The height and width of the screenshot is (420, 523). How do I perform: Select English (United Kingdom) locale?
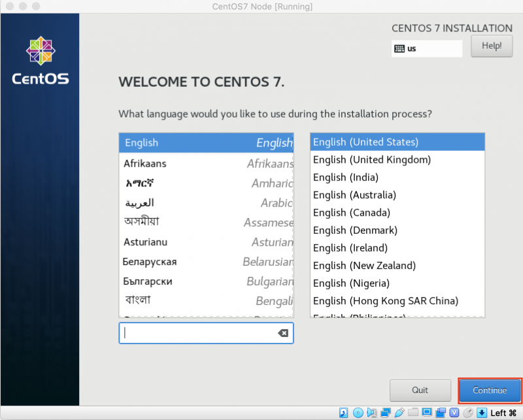click(397, 159)
